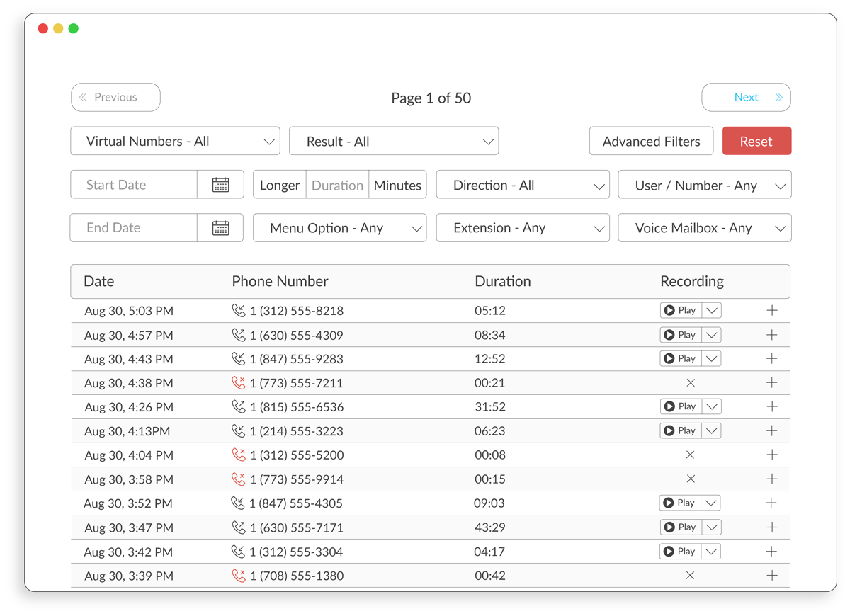Screen dimensions: 850x616
Task: Open the End Date calendar picker
Action: tap(220, 227)
